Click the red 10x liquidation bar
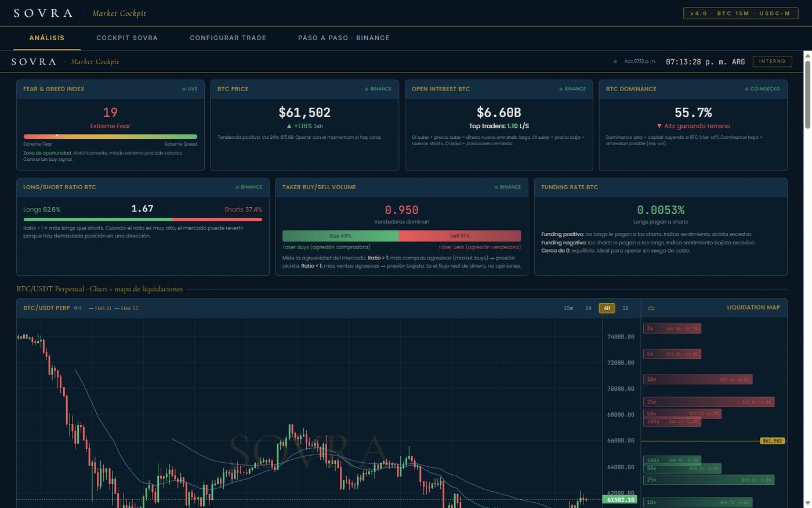 pos(698,379)
